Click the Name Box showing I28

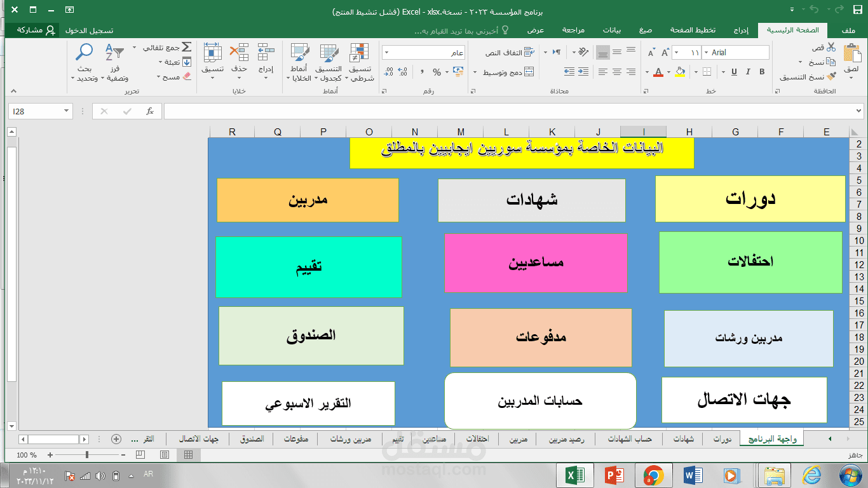pos(41,111)
